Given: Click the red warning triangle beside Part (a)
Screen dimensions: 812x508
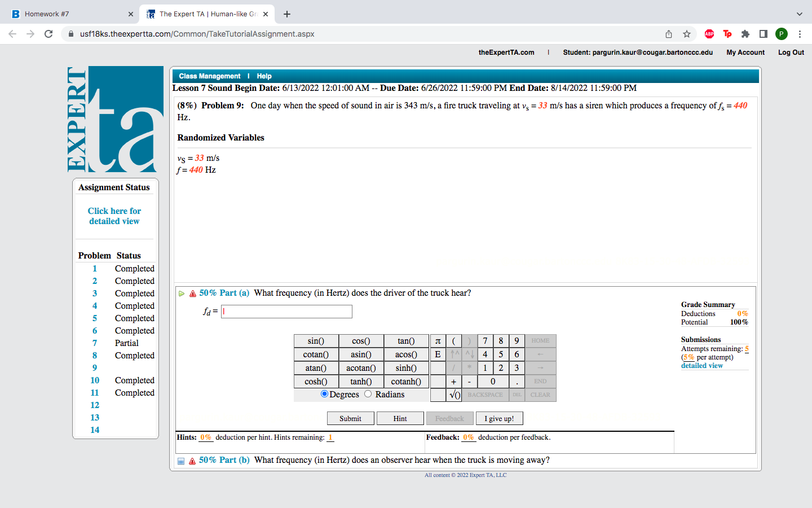Looking at the screenshot, I should [192, 293].
